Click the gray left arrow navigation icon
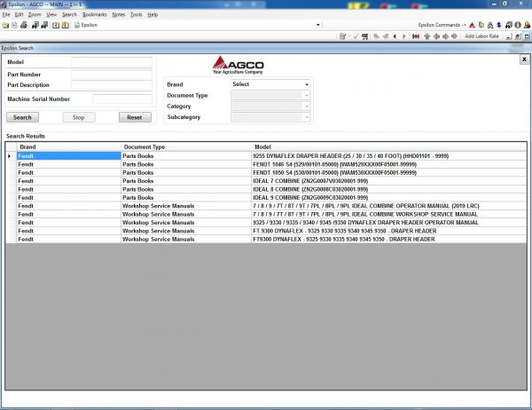 436,36
